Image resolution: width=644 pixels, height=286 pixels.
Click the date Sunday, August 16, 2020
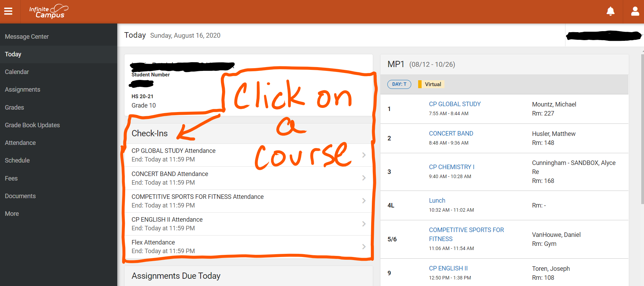point(185,36)
